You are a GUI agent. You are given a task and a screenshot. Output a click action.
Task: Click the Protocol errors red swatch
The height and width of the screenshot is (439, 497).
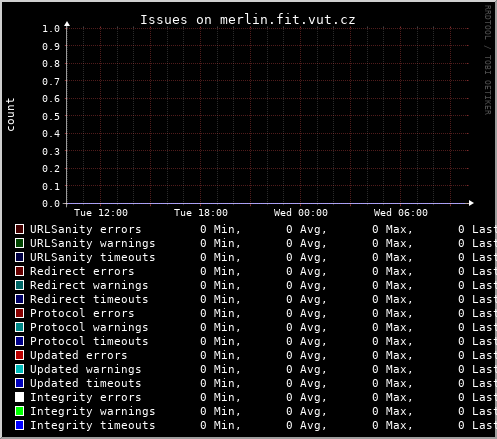(x=20, y=313)
